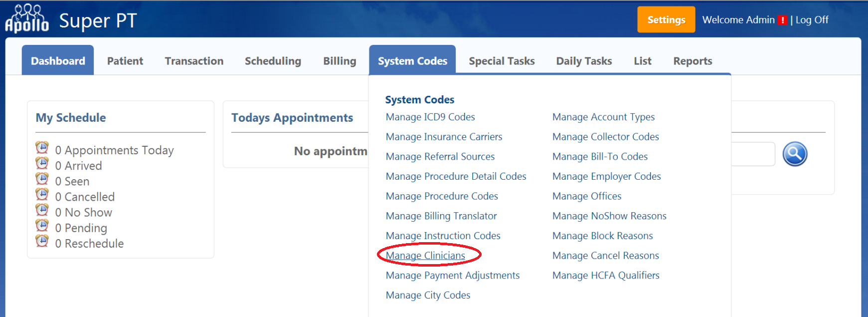Image resolution: width=868 pixels, height=317 pixels.
Task: Open the Scheduling menu tab
Action: [273, 61]
